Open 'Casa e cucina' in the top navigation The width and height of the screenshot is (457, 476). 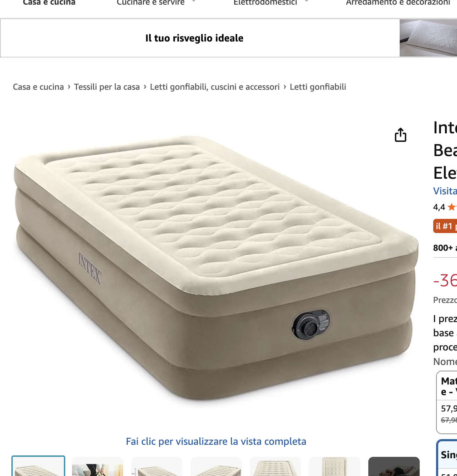tap(49, 2)
